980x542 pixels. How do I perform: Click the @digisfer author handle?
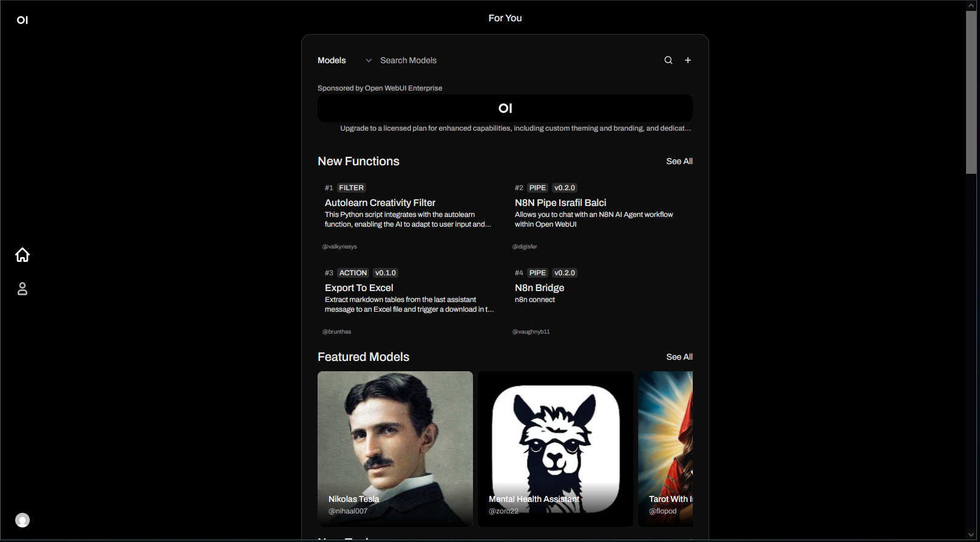[525, 247]
